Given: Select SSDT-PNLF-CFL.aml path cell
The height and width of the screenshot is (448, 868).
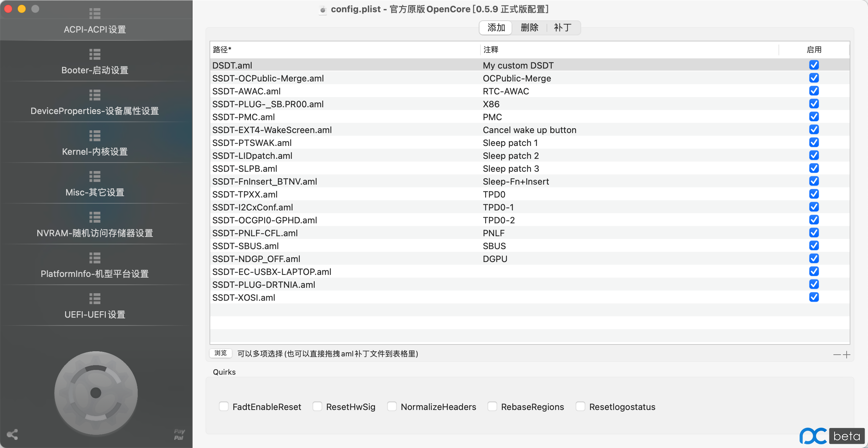Looking at the screenshot, I should pyautogui.click(x=255, y=233).
